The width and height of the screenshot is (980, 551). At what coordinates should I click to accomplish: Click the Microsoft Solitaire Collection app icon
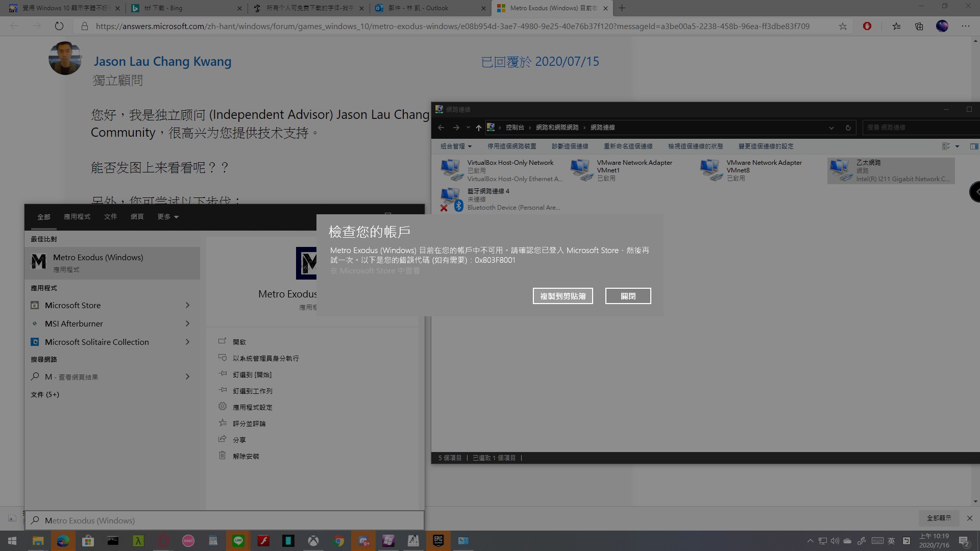tap(35, 342)
